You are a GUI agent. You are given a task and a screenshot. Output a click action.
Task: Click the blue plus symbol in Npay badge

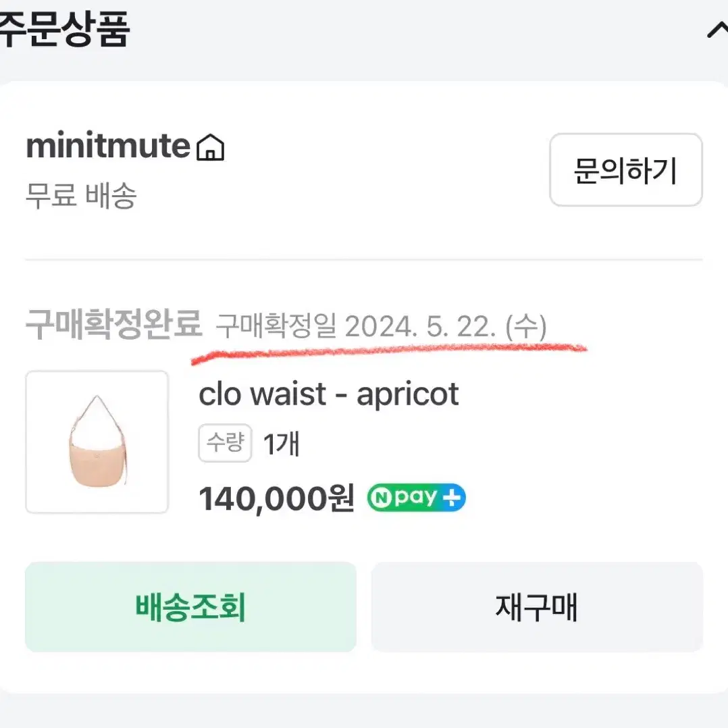point(452,498)
